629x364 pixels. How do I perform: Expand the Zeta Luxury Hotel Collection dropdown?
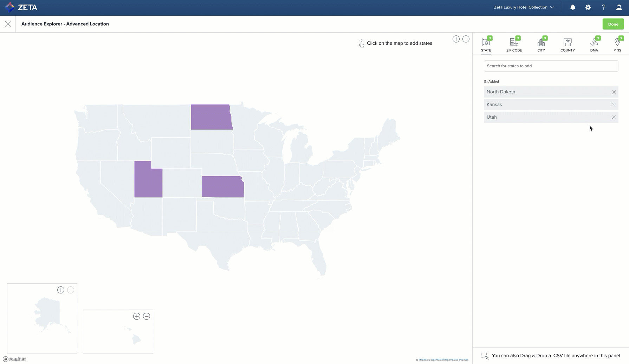click(524, 7)
